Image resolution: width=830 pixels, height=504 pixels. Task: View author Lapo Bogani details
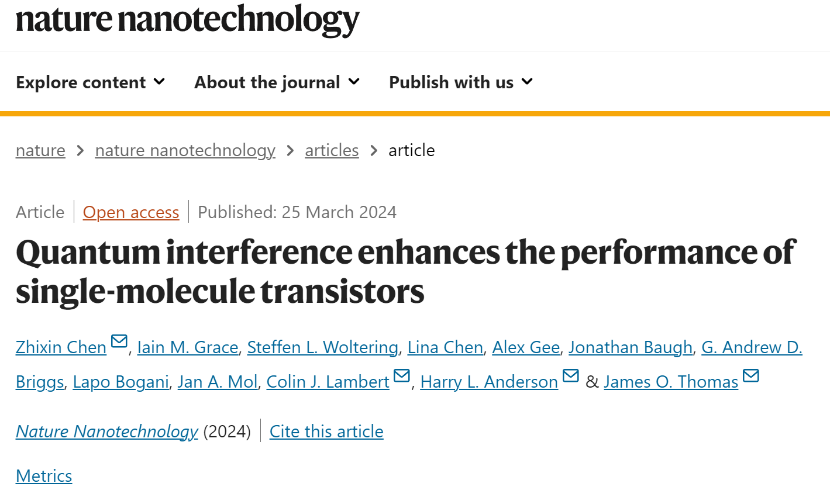click(x=121, y=382)
